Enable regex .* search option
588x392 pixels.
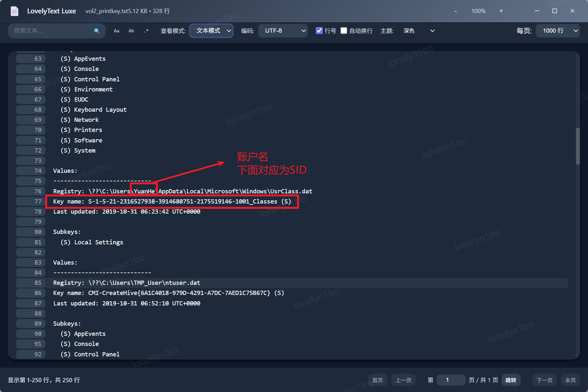146,31
